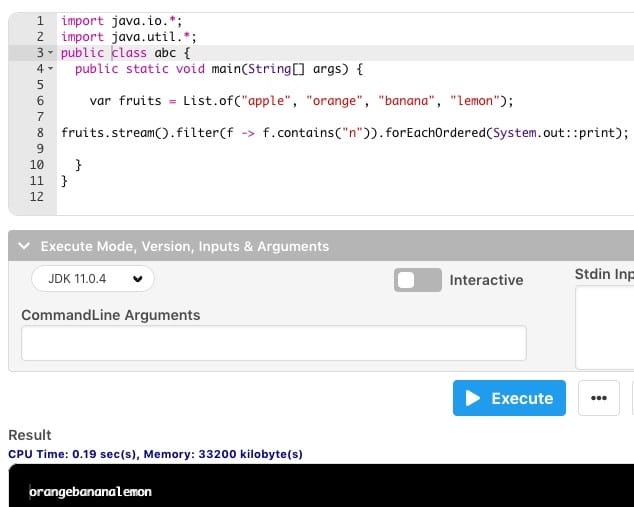Click the CommandLine Arguments input field
Viewport: 634px width, 507px height.
pos(273,343)
